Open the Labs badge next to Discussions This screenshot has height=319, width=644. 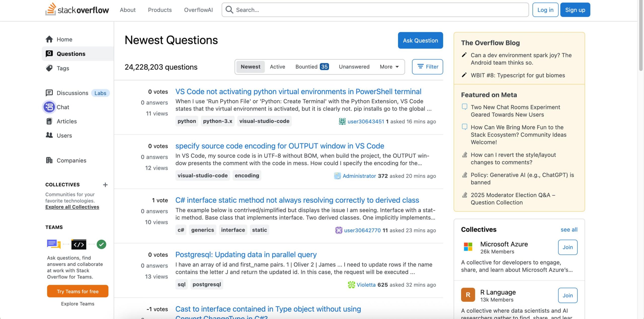coord(100,93)
